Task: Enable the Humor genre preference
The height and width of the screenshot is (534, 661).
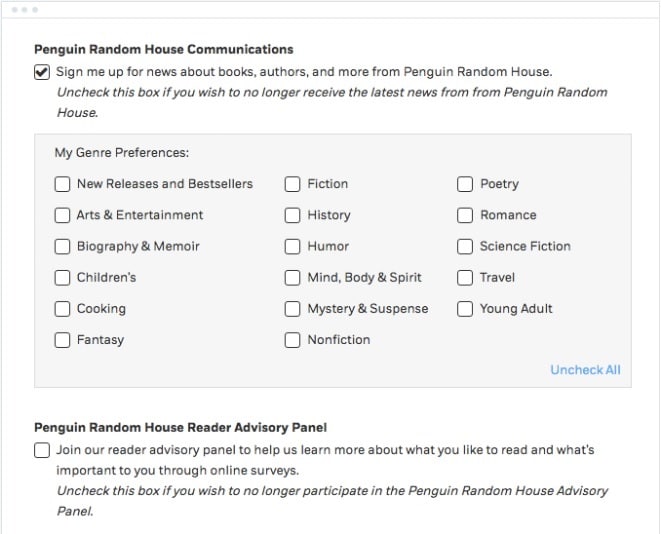Action: coord(292,246)
